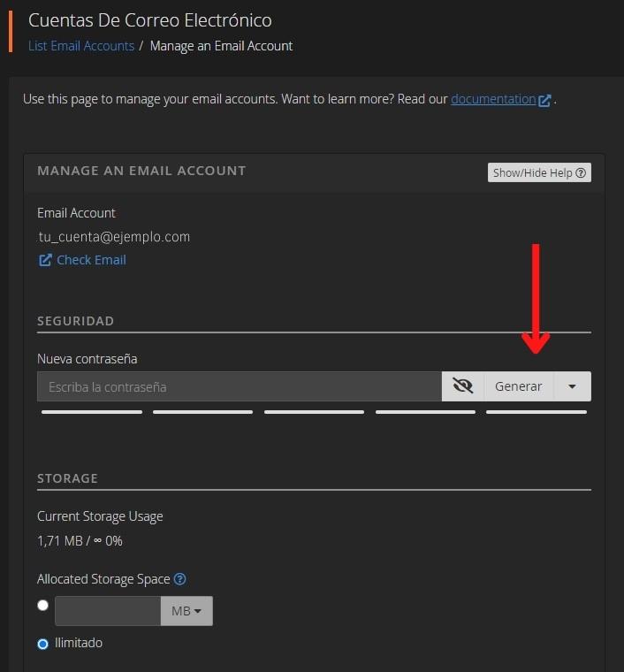Select the custom storage size radio button
Image resolution: width=624 pixels, height=672 pixels.
(42, 606)
